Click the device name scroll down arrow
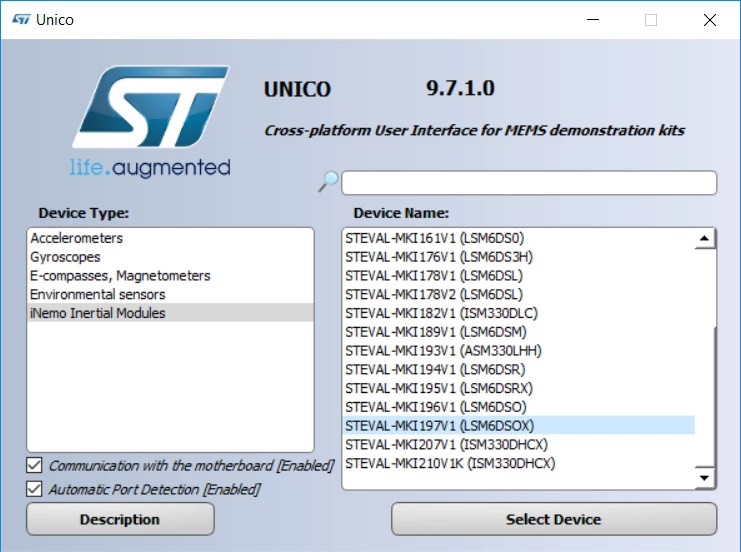Screen dimensions: 741x552 point(704,477)
